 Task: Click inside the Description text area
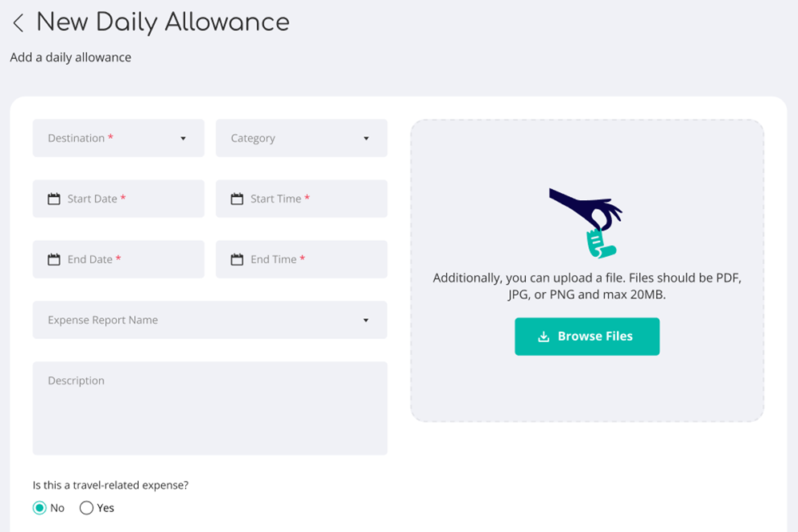coord(209,407)
